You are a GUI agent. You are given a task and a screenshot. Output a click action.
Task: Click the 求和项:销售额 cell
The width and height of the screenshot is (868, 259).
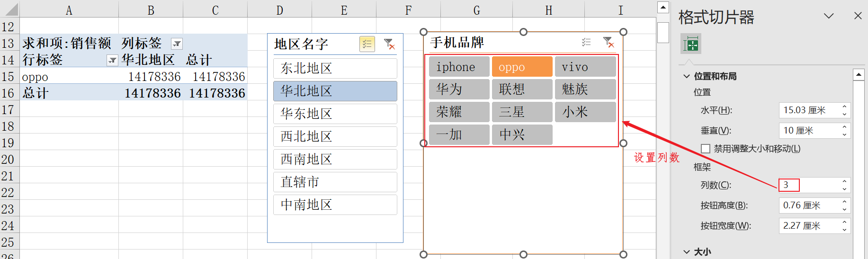pyautogui.click(x=69, y=44)
